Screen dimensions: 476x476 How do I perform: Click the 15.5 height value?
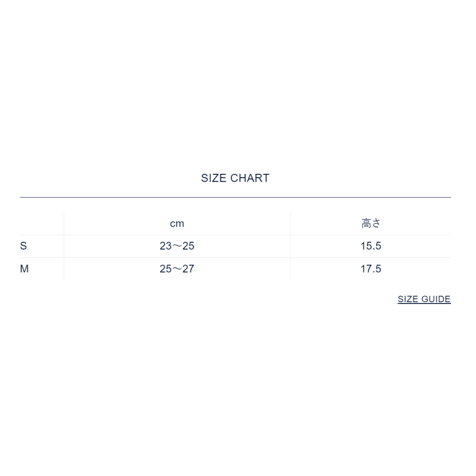pyautogui.click(x=370, y=246)
